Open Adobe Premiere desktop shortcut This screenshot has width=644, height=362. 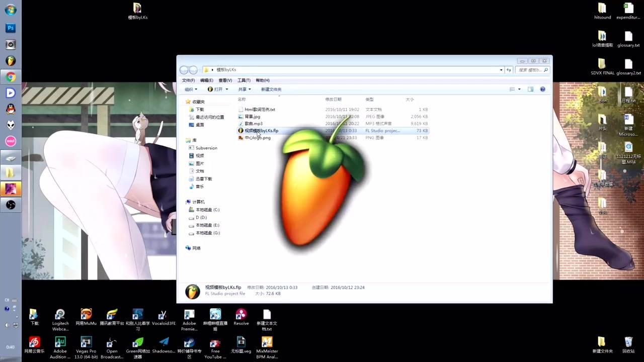point(189,320)
